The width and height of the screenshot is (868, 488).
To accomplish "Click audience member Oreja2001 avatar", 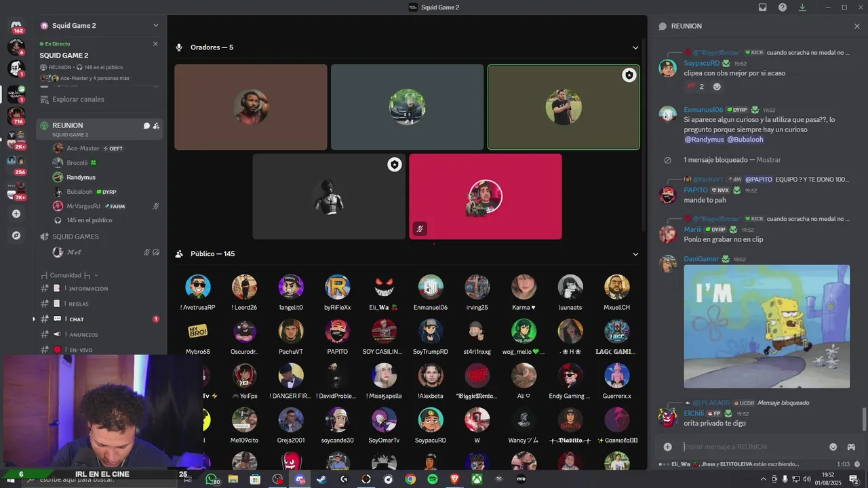I will click(291, 420).
